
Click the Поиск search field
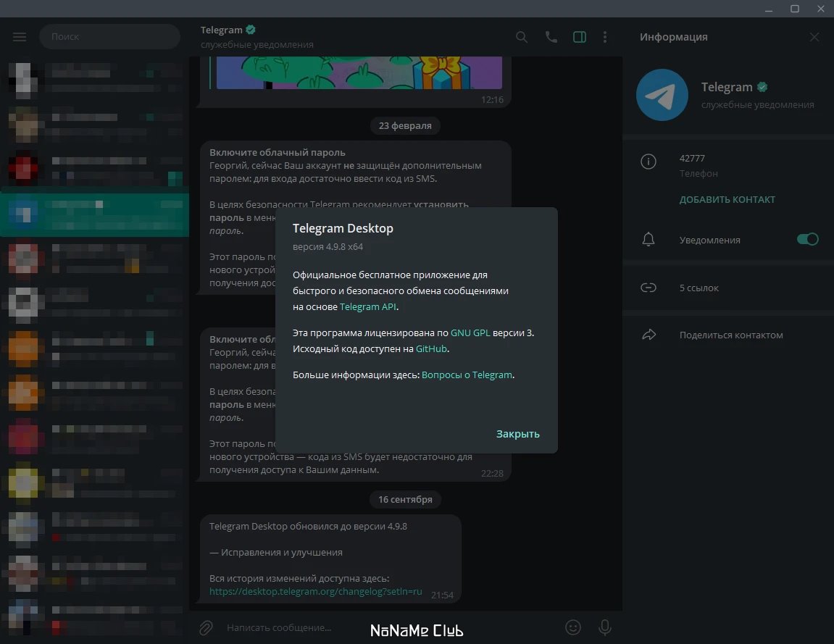[109, 37]
